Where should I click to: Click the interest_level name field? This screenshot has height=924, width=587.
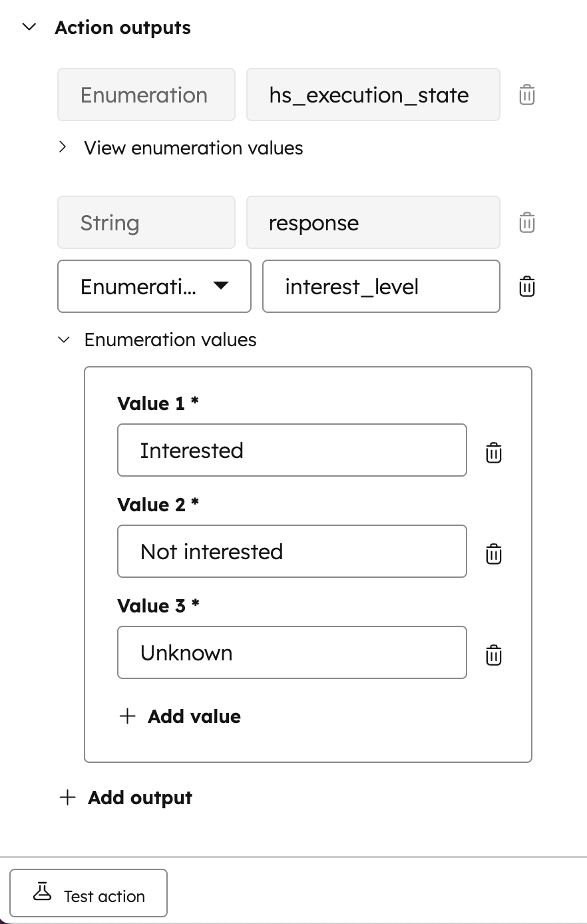point(381,286)
